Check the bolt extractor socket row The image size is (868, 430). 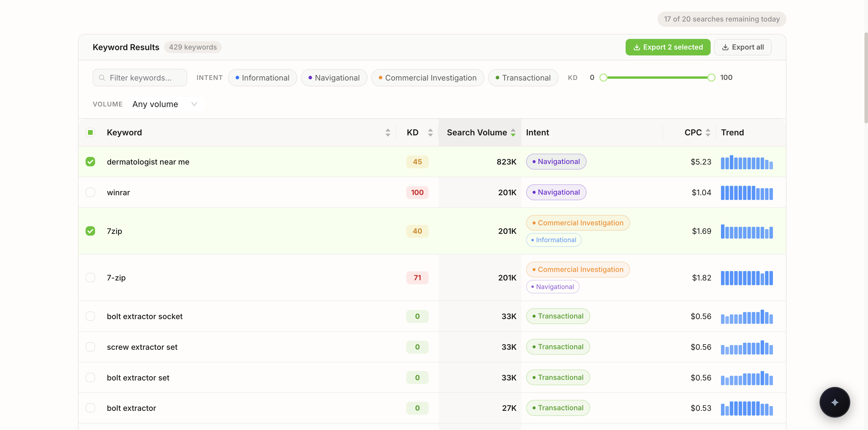click(x=90, y=316)
